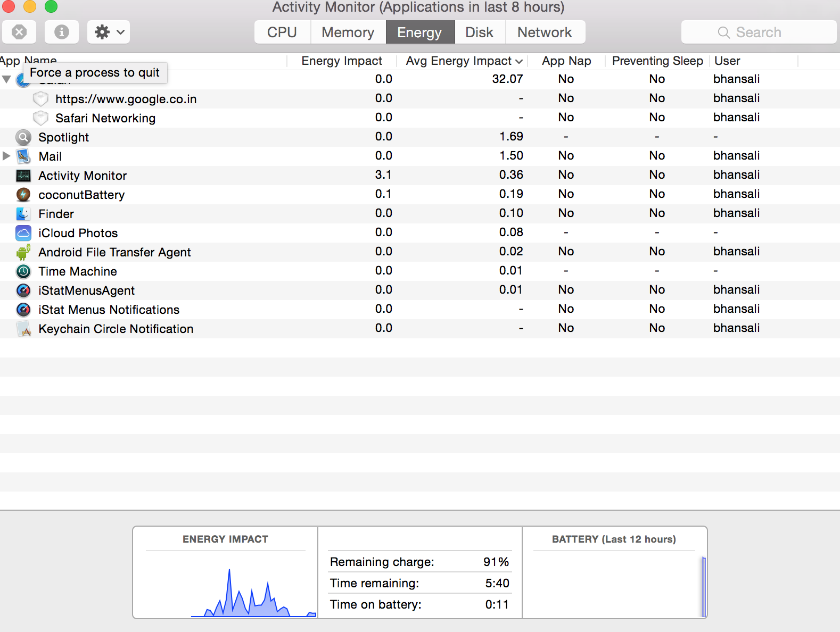840x632 pixels.
Task: Select the Spotlight row
Action: point(420,137)
